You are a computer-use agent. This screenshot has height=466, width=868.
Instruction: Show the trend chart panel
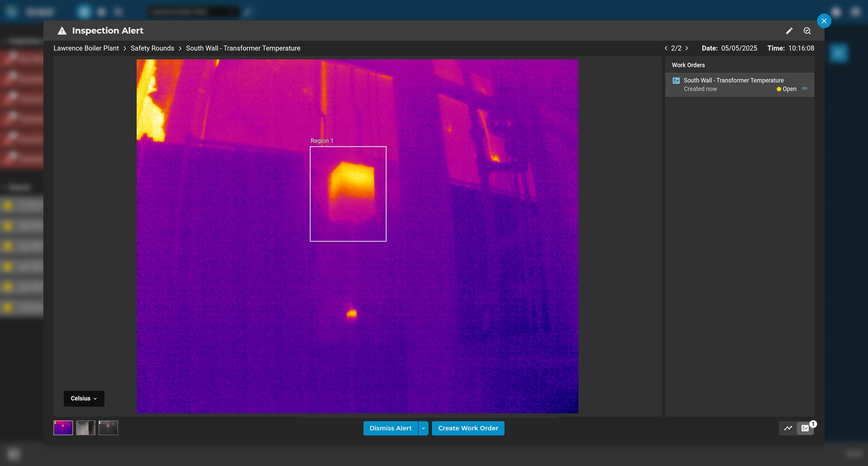(788, 428)
